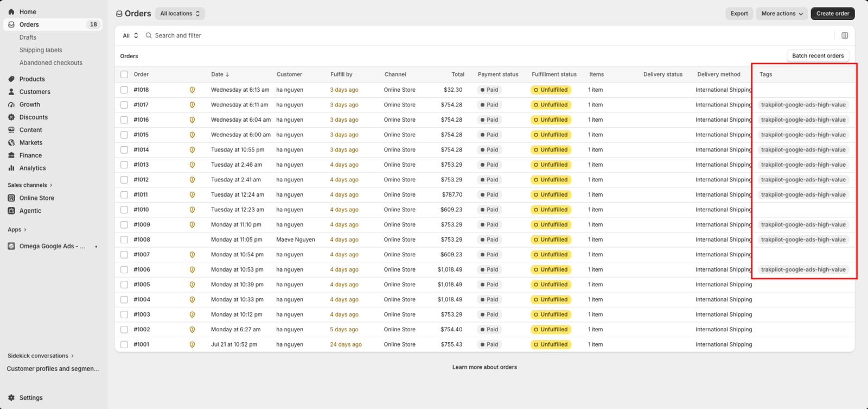
Task: Open the Learn more about orders link
Action: click(x=484, y=367)
